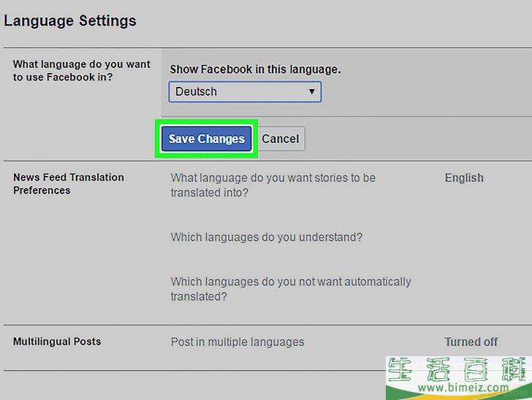The height and width of the screenshot is (400, 532).
Task: Cancel the language change
Action: (x=281, y=139)
